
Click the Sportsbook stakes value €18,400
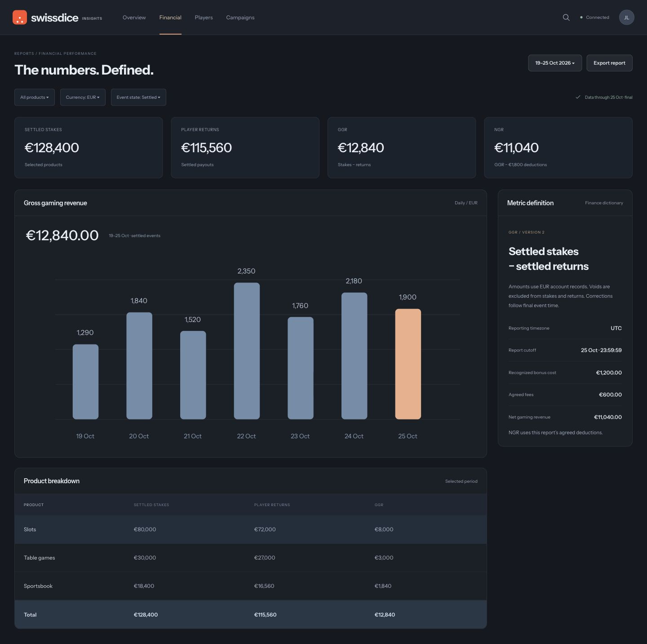(144, 586)
